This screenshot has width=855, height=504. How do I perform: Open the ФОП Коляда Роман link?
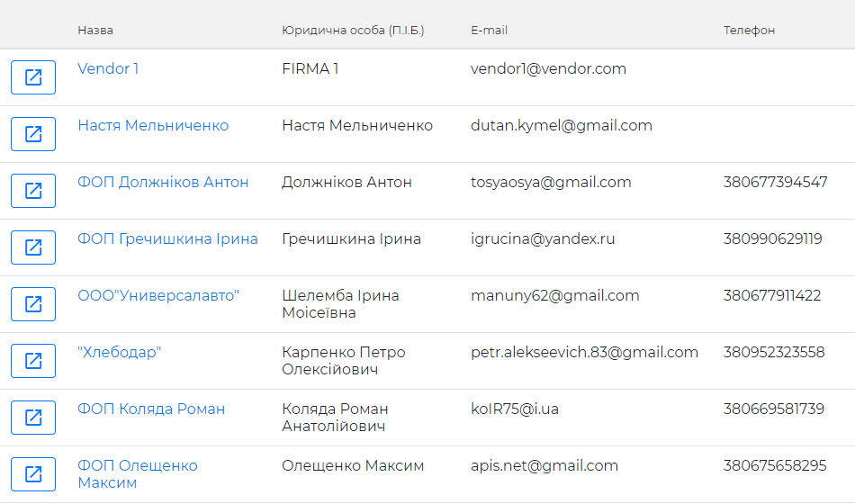point(151,409)
